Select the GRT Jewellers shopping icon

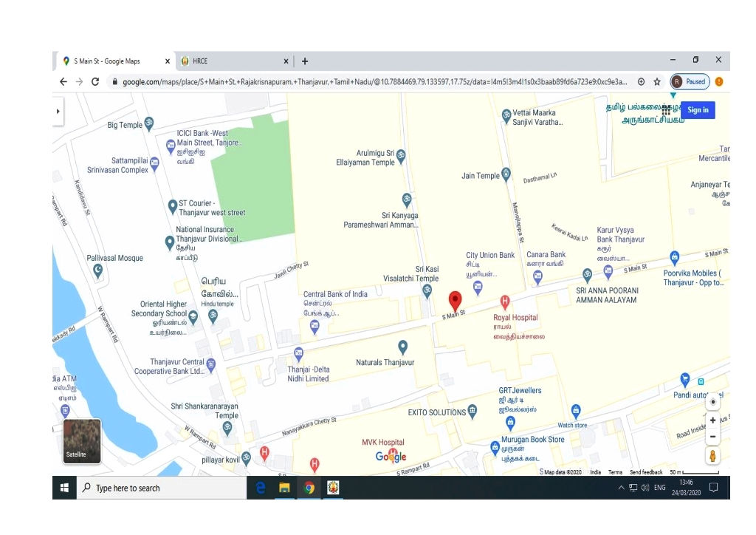(510, 423)
